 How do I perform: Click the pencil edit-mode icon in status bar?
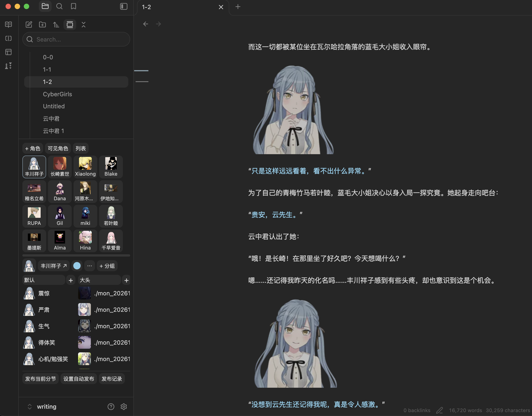pos(439,410)
